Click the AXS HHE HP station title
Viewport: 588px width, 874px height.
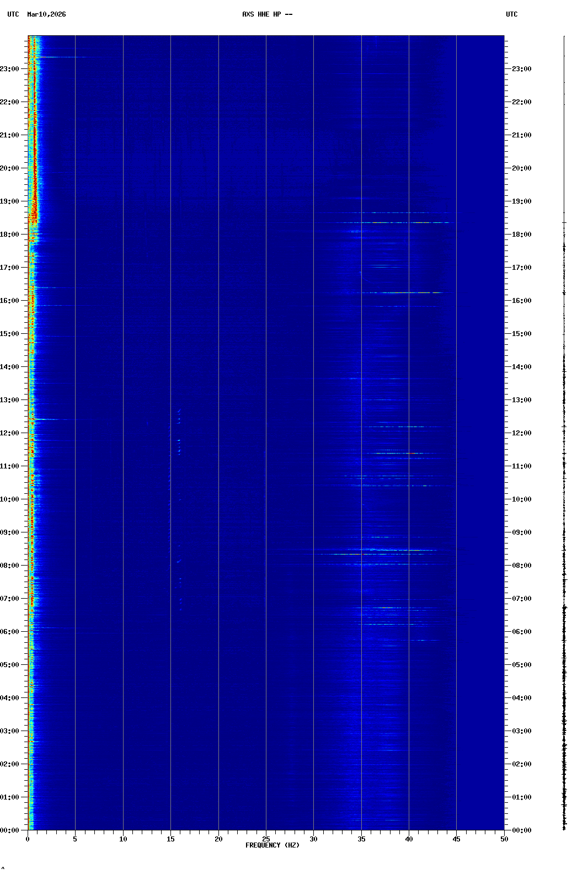[267, 14]
